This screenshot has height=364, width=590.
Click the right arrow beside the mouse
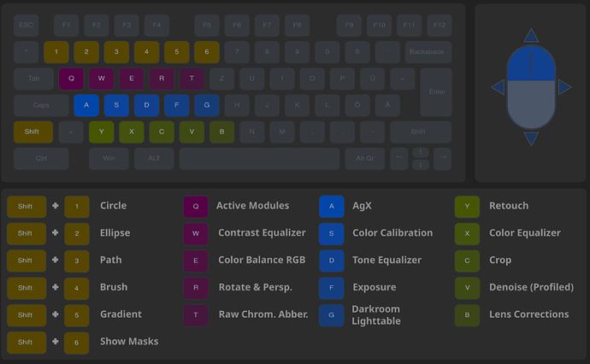pos(564,87)
